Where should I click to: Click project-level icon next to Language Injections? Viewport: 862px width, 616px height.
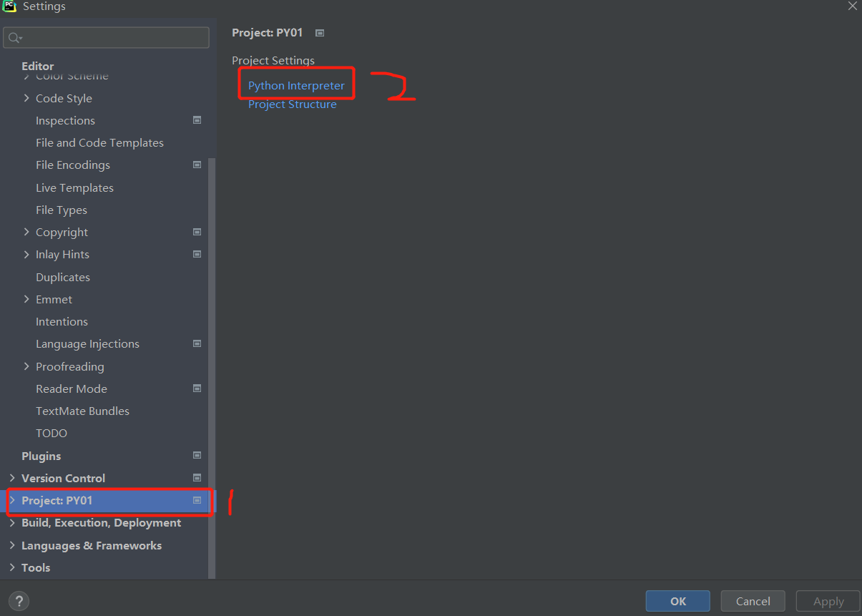[x=197, y=343]
